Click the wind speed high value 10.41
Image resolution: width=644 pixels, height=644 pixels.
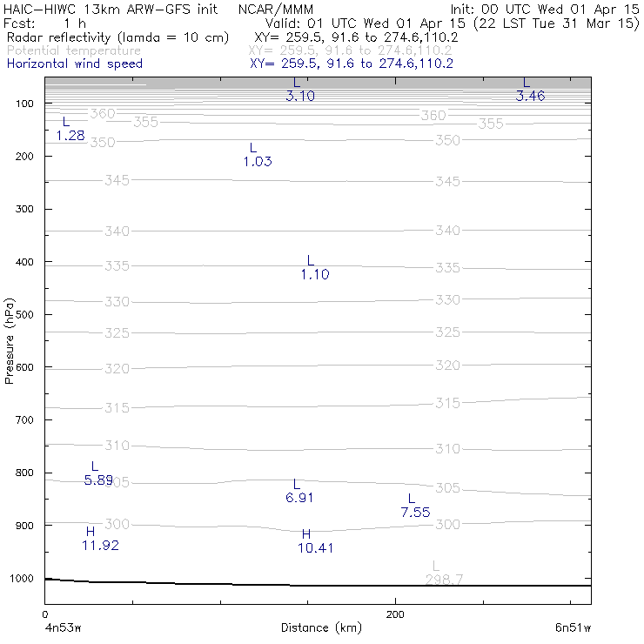(x=315, y=548)
